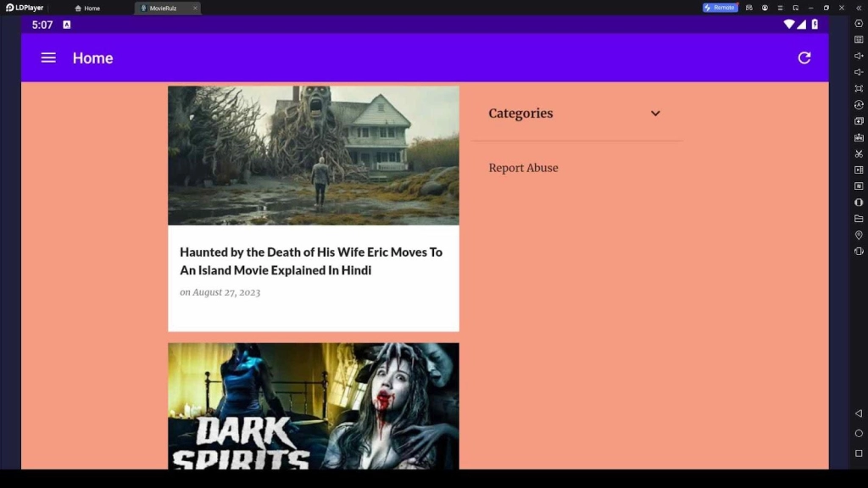This screenshot has height=488, width=868.
Task: Click the Report Abuse link
Action: click(x=523, y=168)
